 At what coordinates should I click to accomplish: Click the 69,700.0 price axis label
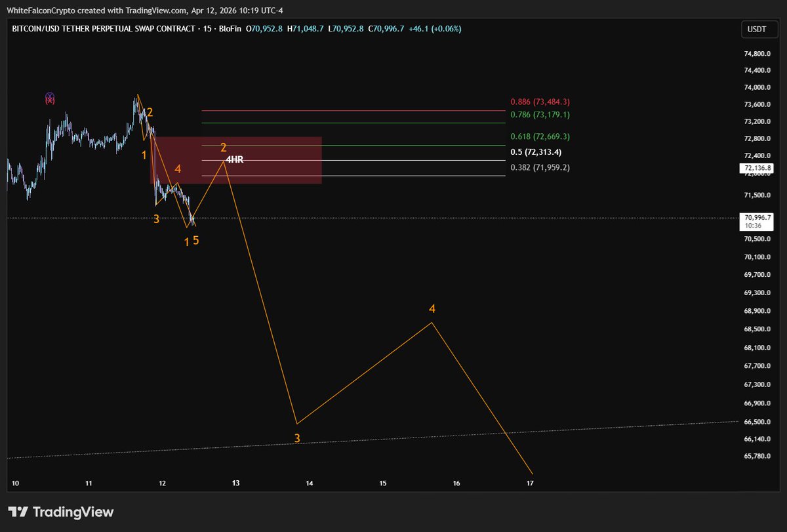tap(757, 275)
